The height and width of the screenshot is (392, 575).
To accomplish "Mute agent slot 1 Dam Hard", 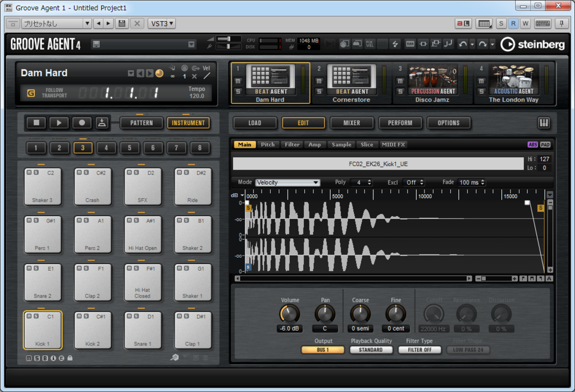I will (238, 81).
